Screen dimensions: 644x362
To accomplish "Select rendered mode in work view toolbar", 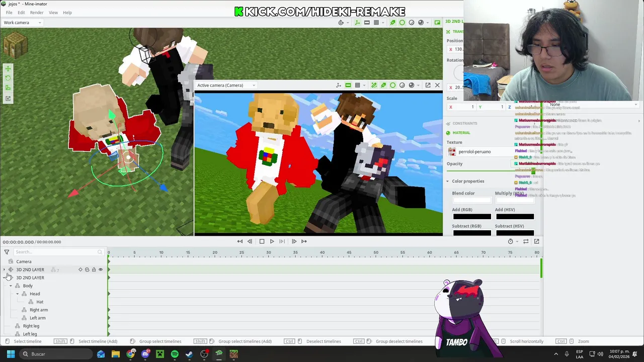I will tap(421, 23).
